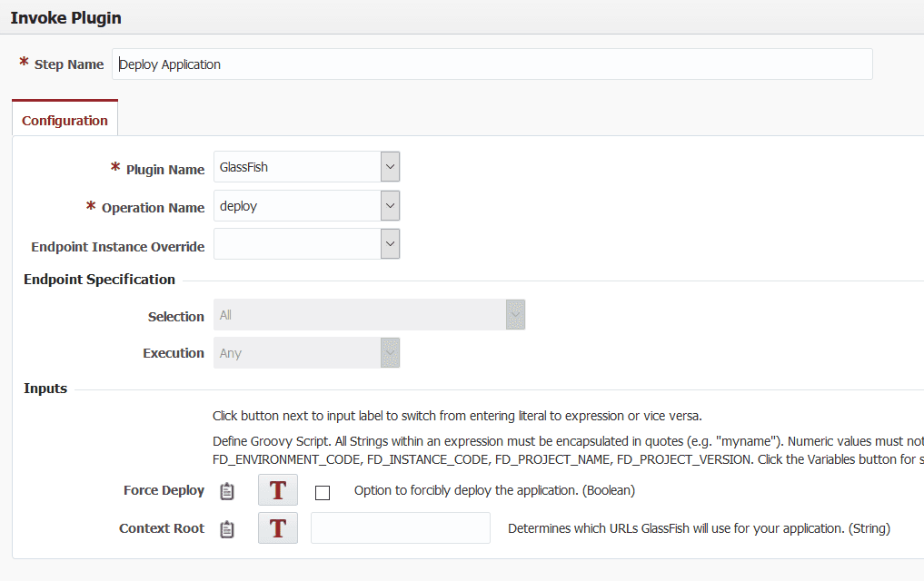Click the Force Deploy label

[x=164, y=490]
